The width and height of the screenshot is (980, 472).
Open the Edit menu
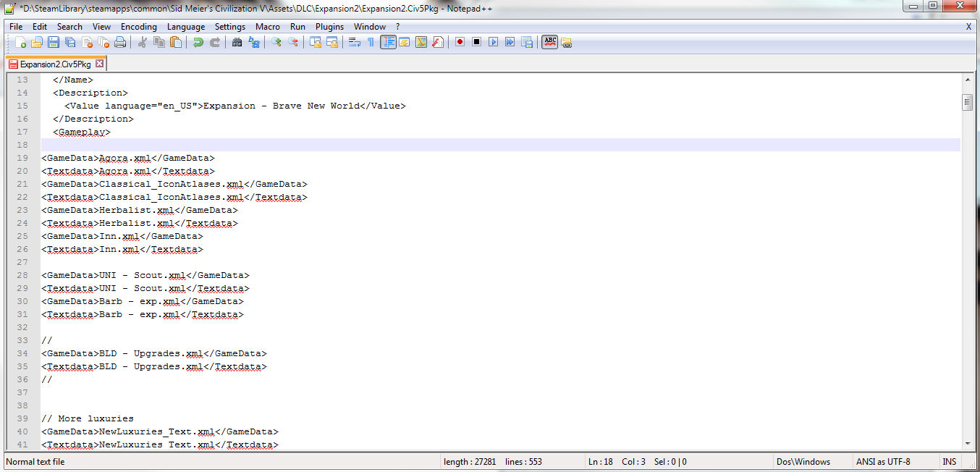[x=40, y=27]
